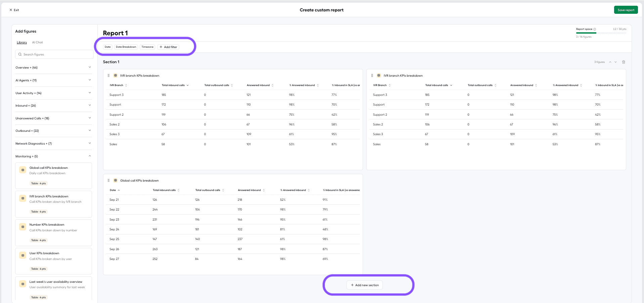This screenshot has width=644, height=303.
Task: Click the Search figures input field
Action: tap(54, 54)
